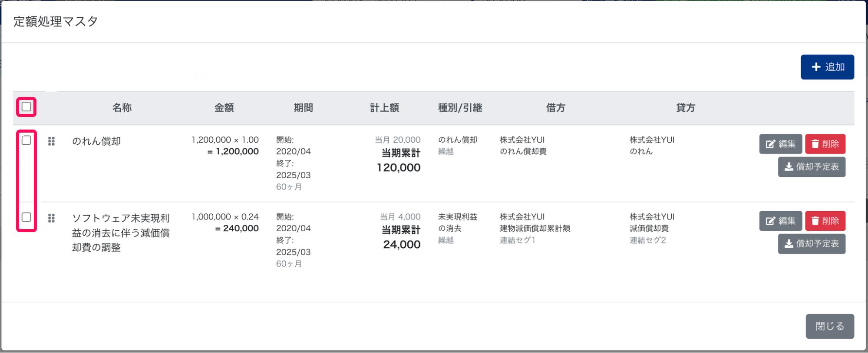Download 償却予定表 for ソフトウェア未実現利益 row
This screenshot has height=353, width=868.
tap(812, 244)
